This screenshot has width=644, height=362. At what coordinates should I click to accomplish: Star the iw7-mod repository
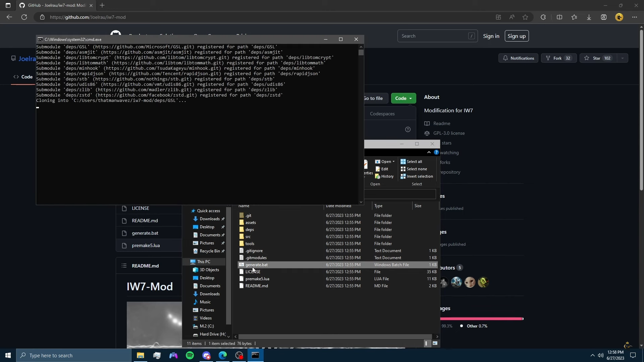coord(597,58)
